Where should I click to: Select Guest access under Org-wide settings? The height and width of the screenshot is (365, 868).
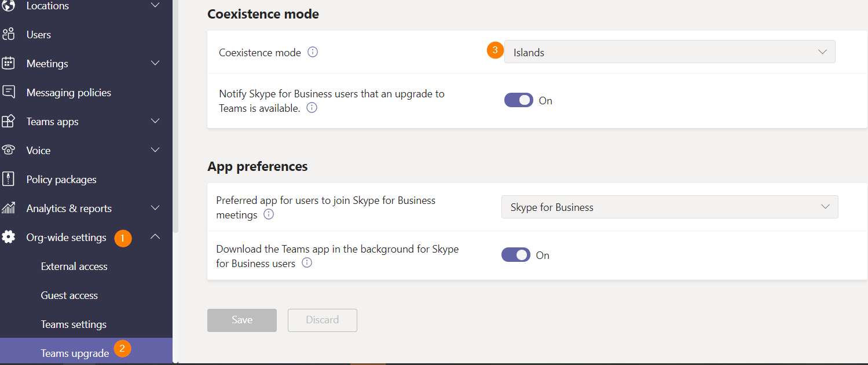(x=69, y=295)
